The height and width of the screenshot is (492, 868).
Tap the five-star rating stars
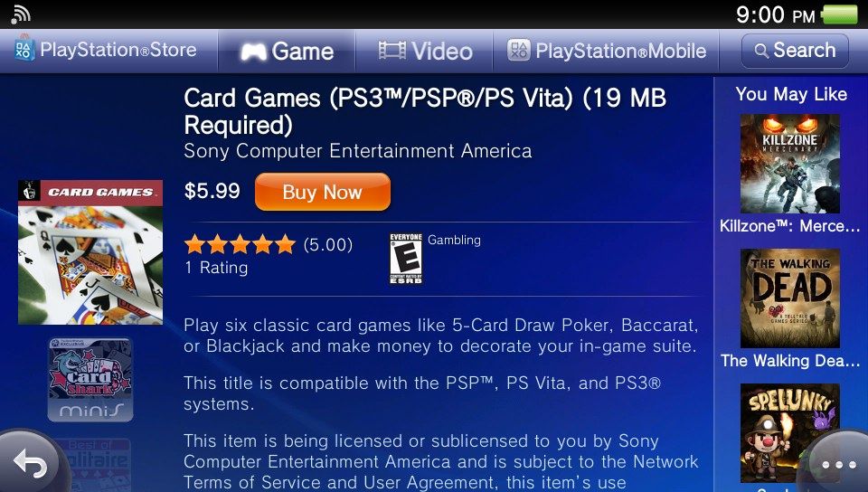click(x=240, y=244)
